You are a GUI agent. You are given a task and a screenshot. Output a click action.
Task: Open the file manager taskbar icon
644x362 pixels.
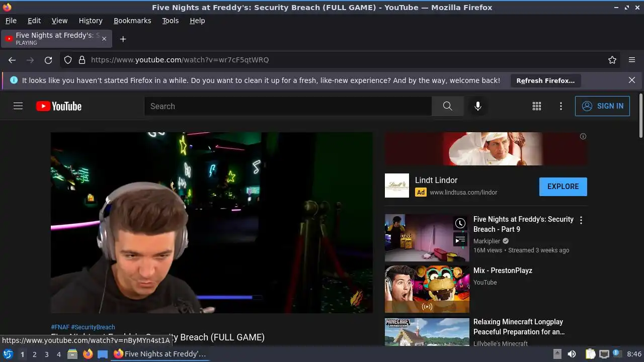click(72, 354)
